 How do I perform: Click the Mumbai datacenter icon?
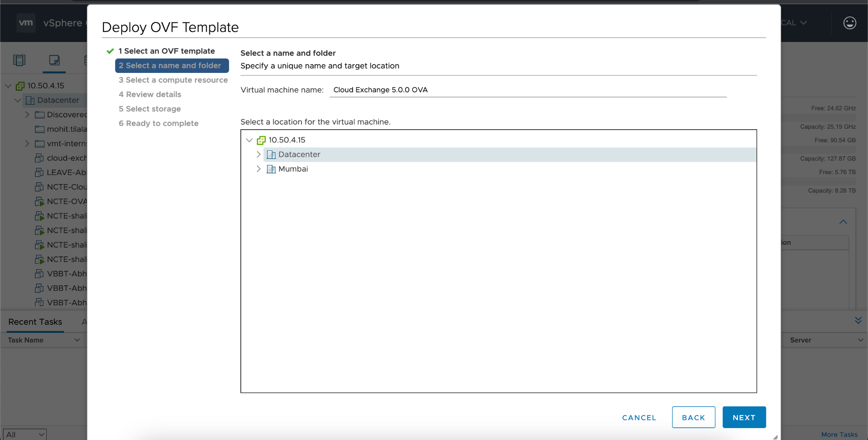pyautogui.click(x=271, y=169)
